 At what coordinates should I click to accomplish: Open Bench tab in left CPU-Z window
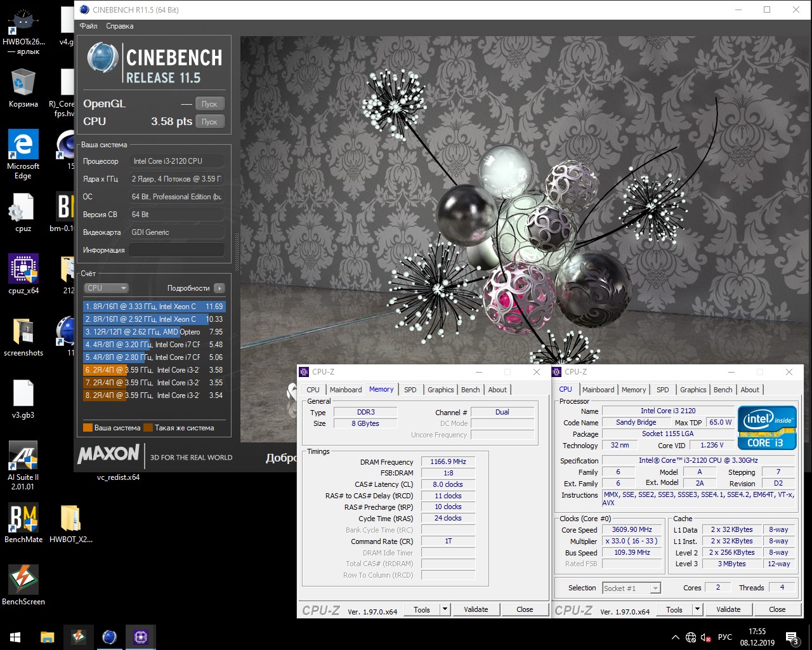coord(470,390)
